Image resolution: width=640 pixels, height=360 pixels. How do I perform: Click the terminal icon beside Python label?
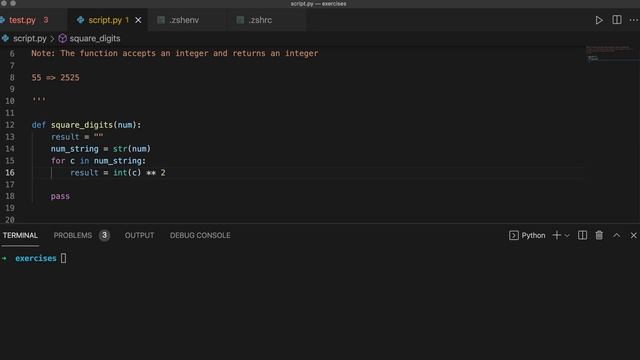(x=513, y=236)
